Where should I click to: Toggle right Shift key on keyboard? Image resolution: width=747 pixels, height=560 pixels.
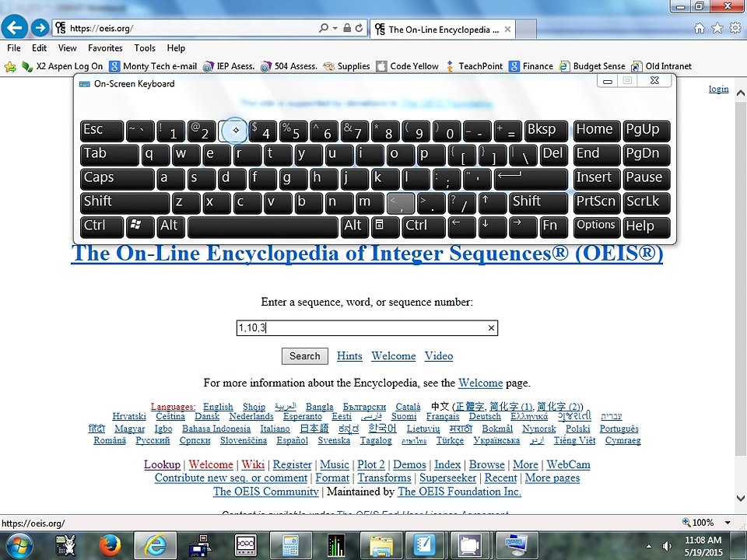click(538, 203)
